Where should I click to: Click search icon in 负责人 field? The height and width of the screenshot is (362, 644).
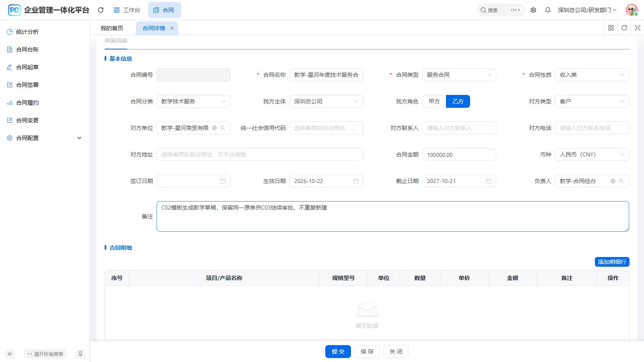pos(621,181)
